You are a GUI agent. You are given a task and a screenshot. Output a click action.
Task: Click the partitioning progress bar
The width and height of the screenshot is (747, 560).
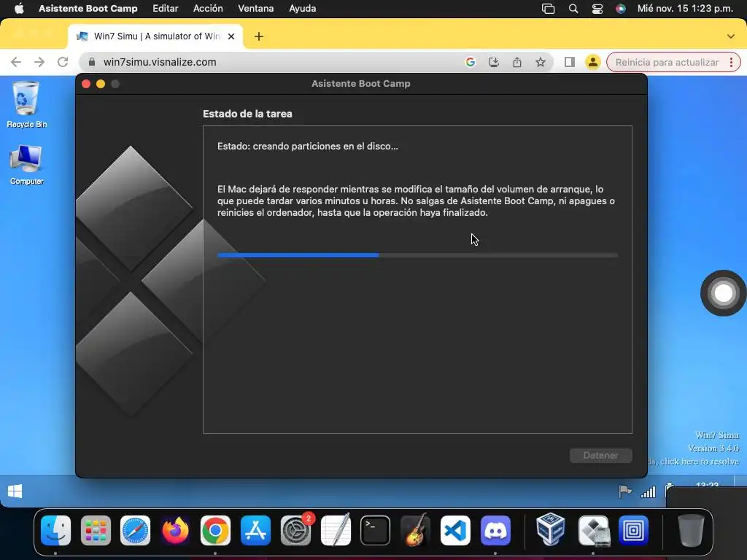tap(417, 255)
